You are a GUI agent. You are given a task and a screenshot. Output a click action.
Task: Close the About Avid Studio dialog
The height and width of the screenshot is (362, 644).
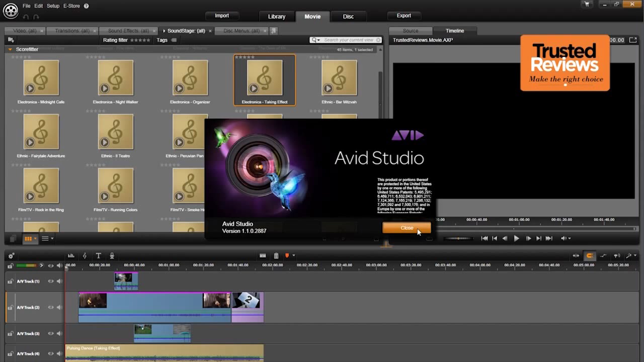[x=407, y=228]
